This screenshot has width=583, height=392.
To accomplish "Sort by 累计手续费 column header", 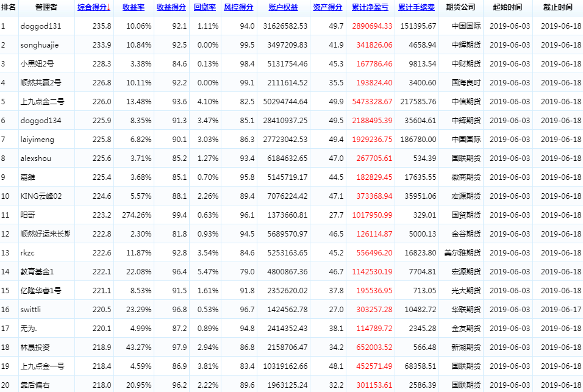I will (417, 7).
